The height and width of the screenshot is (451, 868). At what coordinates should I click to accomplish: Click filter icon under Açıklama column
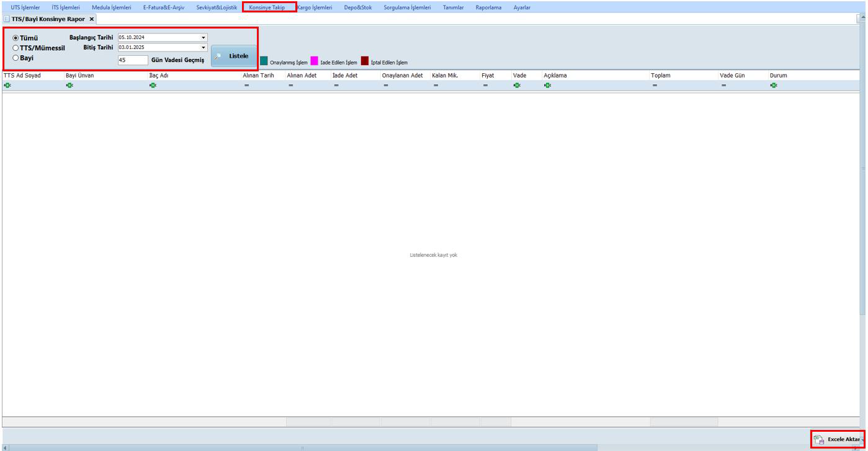pos(547,86)
